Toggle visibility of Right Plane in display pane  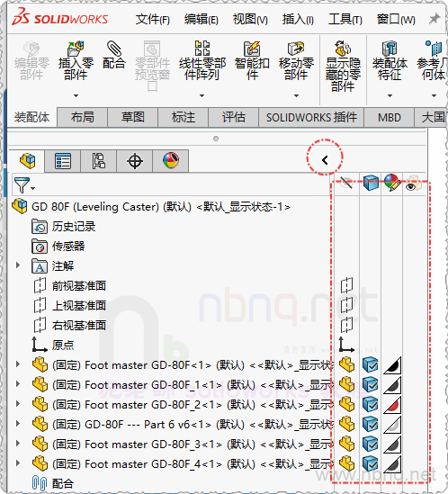(346, 325)
